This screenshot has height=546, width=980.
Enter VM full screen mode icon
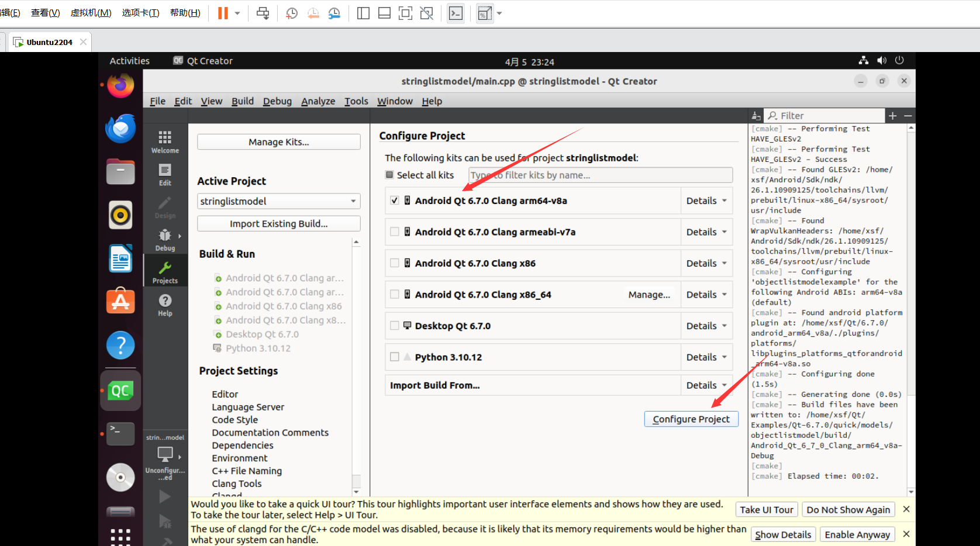point(405,13)
